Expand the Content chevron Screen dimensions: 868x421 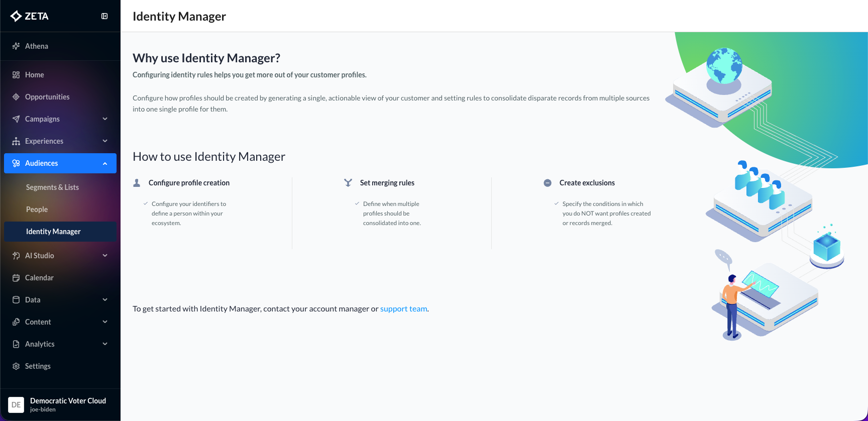click(105, 322)
